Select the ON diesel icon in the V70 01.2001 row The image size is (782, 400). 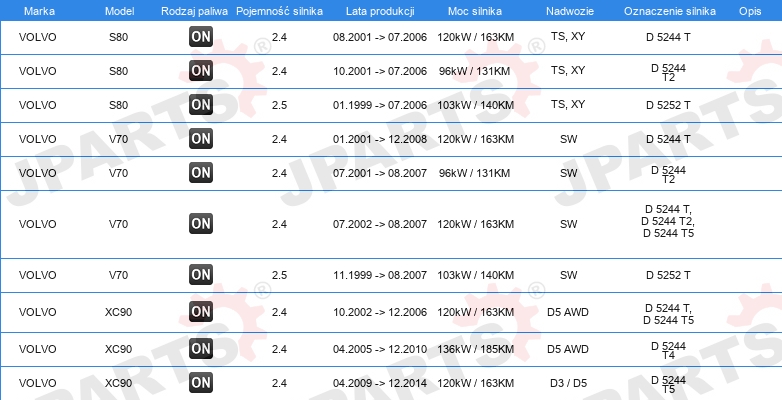pyautogui.click(x=201, y=139)
